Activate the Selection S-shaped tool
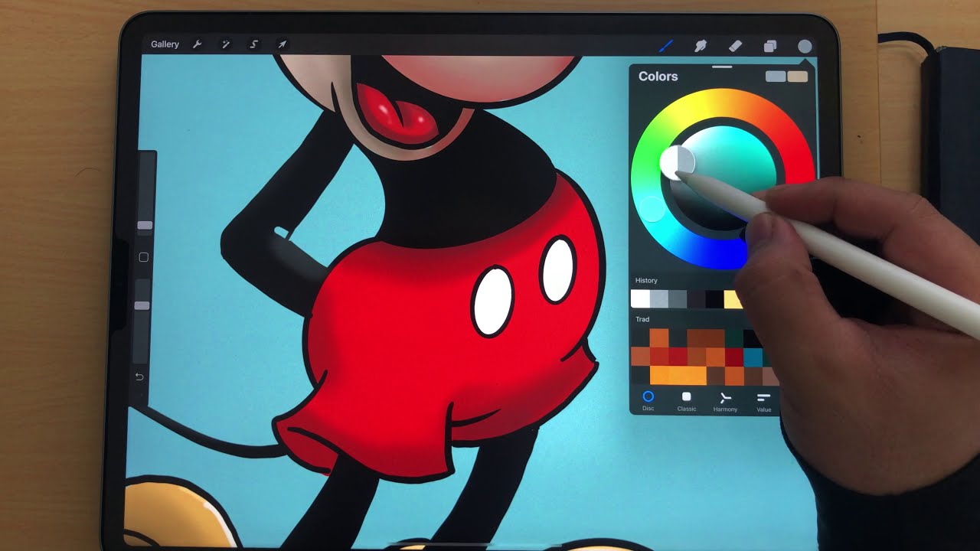This screenshot has width=980, height=551. (253, 44)
